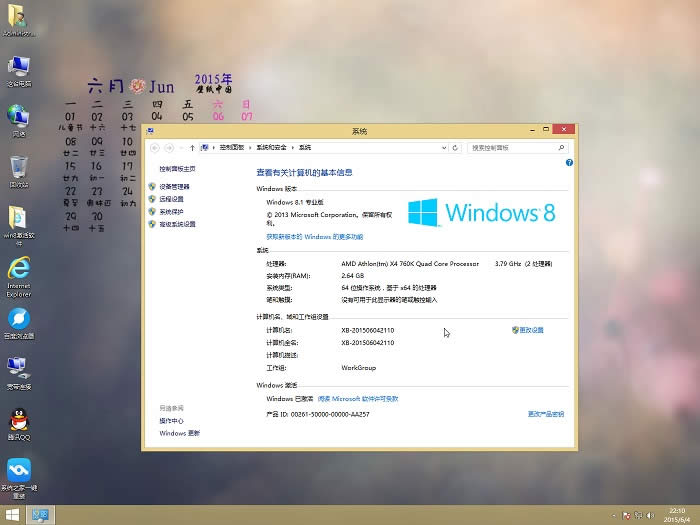Click the Windows Start button

pyautogui.click(x=13, y=515)
